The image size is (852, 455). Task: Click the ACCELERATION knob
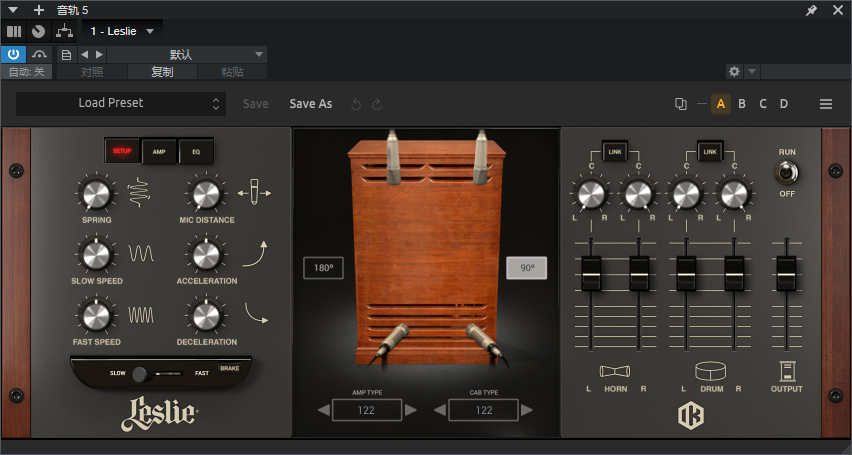click(x=206, y=254)
